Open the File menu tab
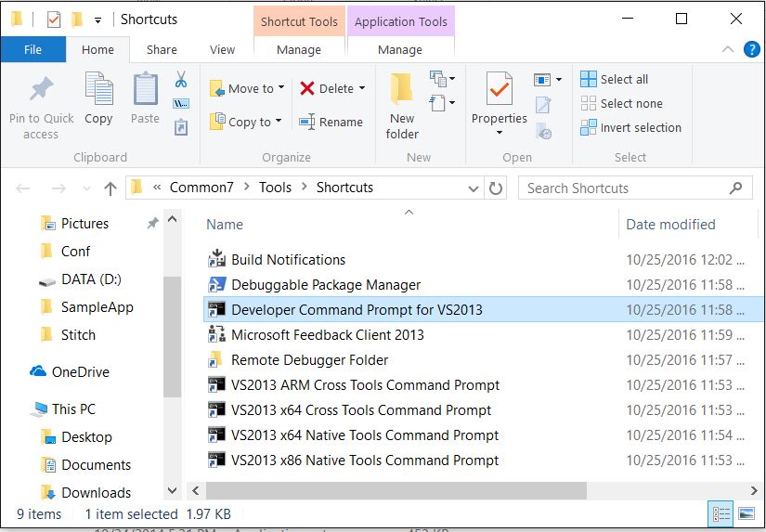The width and height of the screenshot is (766, 532). pyautogui.click(x=32, y=50)
